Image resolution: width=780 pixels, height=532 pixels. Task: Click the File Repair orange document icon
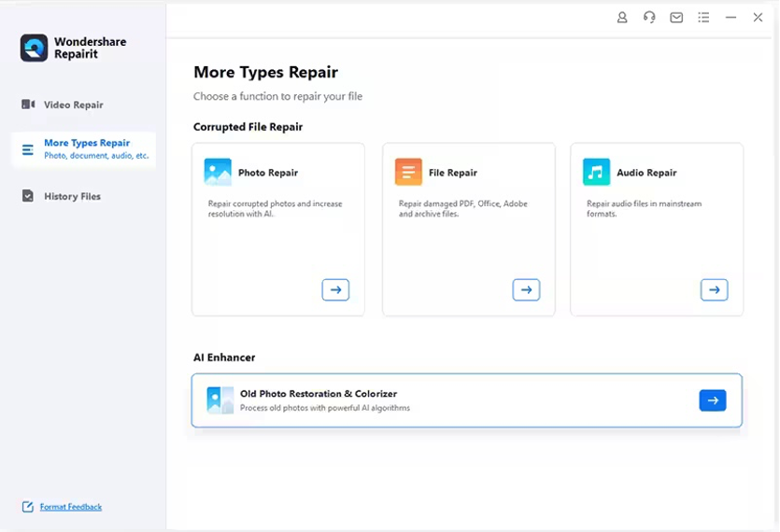pos(408,172)
